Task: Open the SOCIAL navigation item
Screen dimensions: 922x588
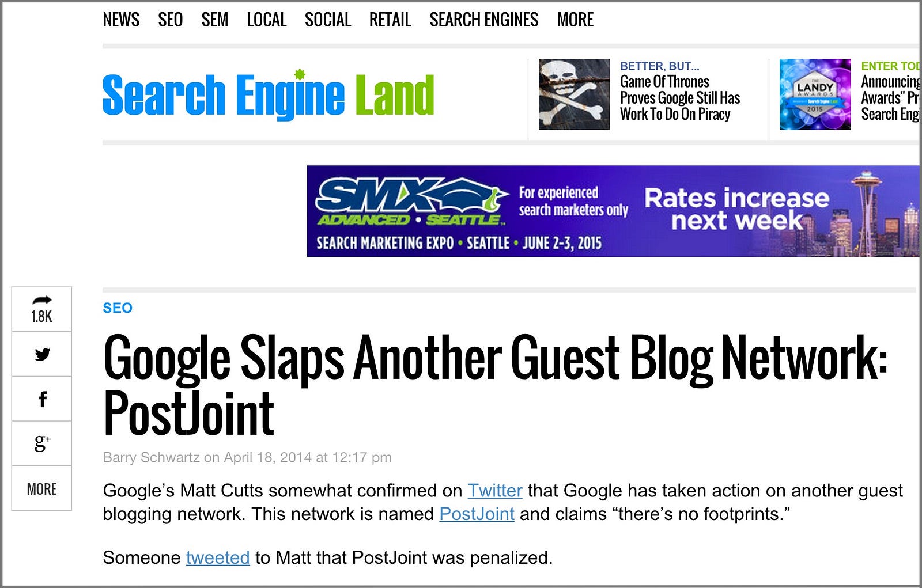Action: coord(327,20)
